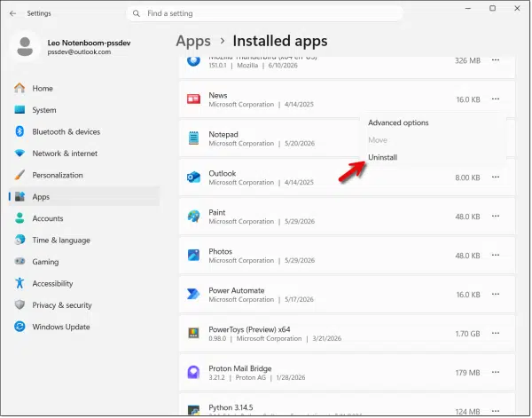Open Time & language settings

pos(84,241)
